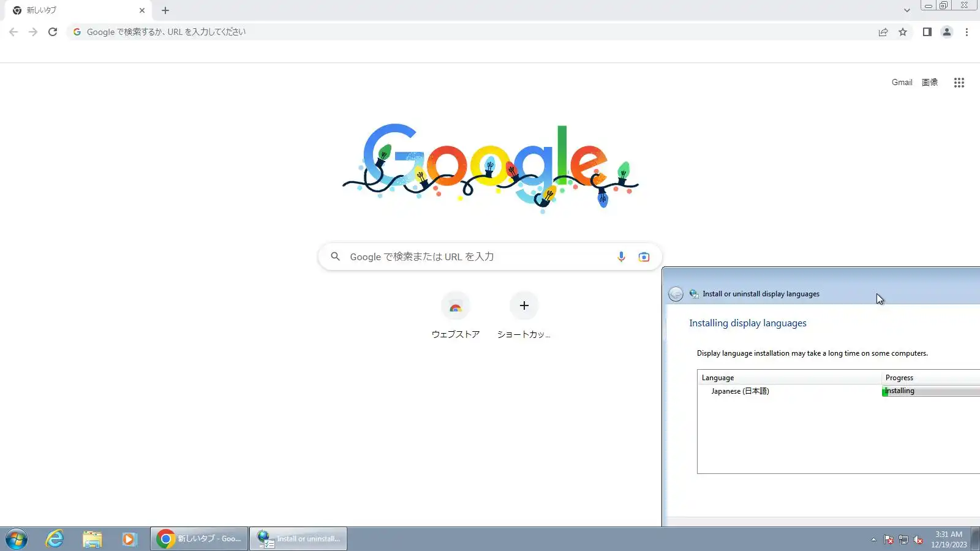Open the taskbar clock and date
Screen dimensions: 980x551
point(949,539)
